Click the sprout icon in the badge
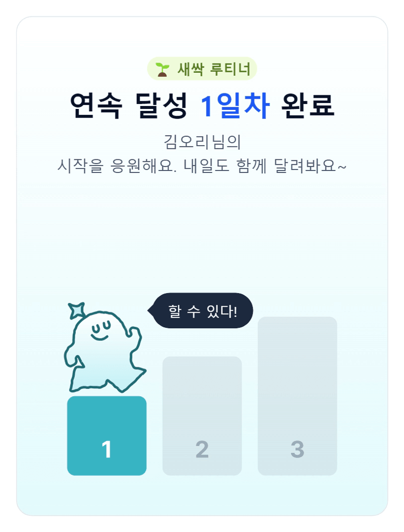Viewport: 404px width, 532px height. coord(162,69)
